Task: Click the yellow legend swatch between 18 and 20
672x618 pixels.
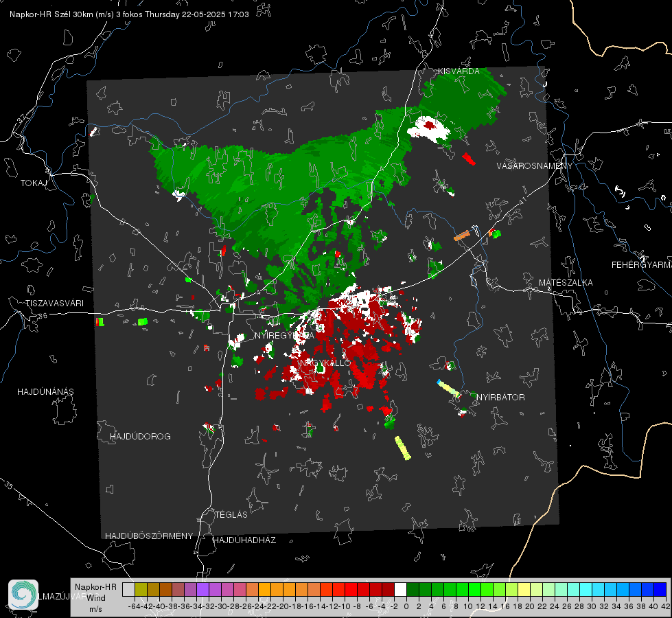Action: click(x=524, y=589)
